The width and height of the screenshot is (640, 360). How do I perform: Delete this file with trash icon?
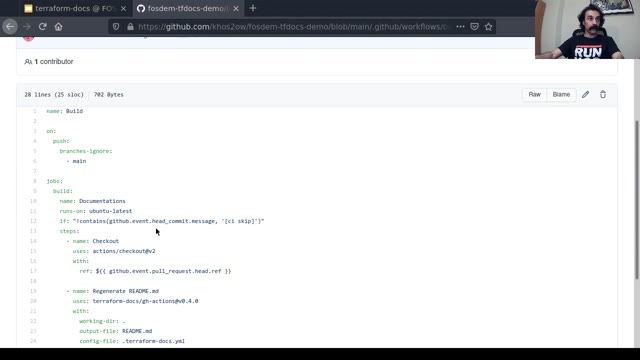[603, 94]
